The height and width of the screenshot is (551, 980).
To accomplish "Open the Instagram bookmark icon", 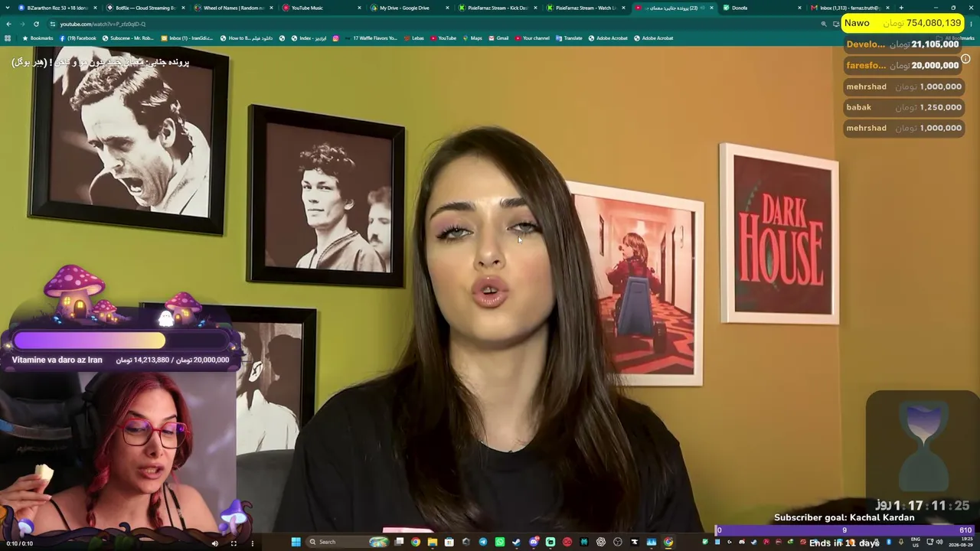I will tap(335, 38).
